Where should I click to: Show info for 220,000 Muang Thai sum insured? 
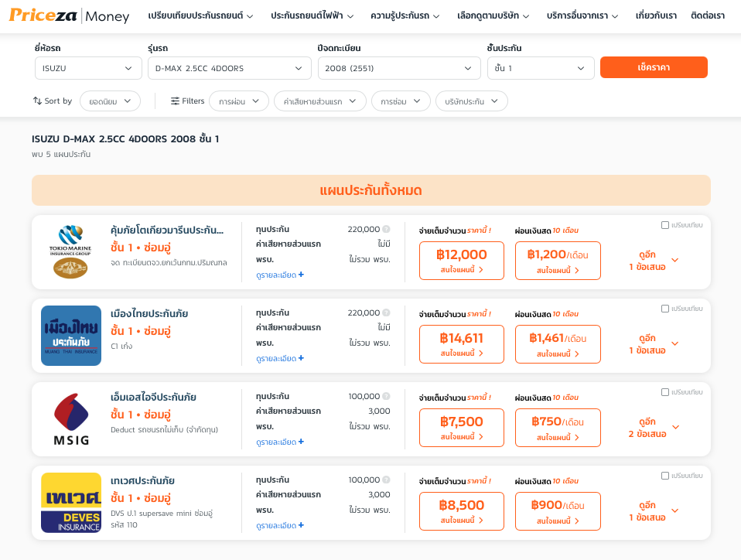point(386,312)
